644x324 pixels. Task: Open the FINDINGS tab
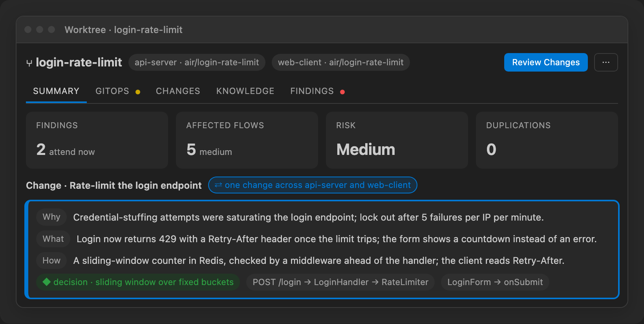(312, 91)
